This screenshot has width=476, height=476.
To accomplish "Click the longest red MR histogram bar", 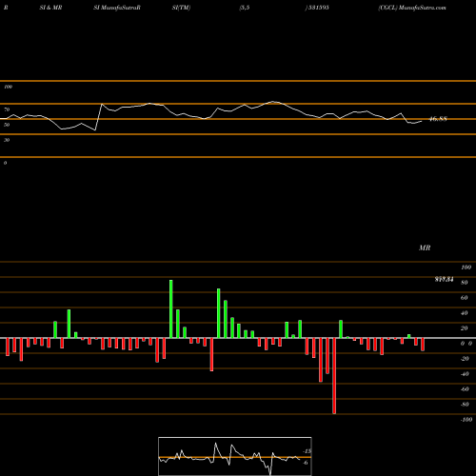I will click(x=334, y=376).
